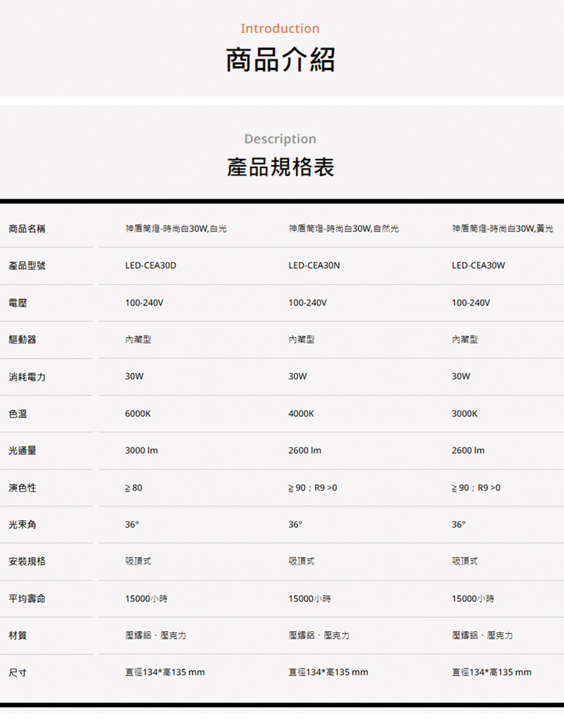The width and height of the screenshot is (564, 728).
Task: Select model number LED-CEA30D
Action: point(151,265)
